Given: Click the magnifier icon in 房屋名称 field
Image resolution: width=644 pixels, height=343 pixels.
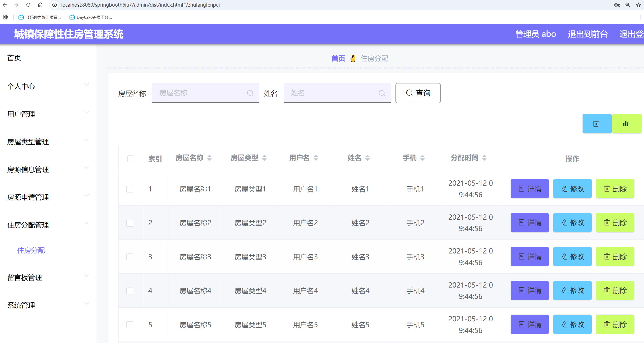Looking at the screenshot, I should point(250,93).
